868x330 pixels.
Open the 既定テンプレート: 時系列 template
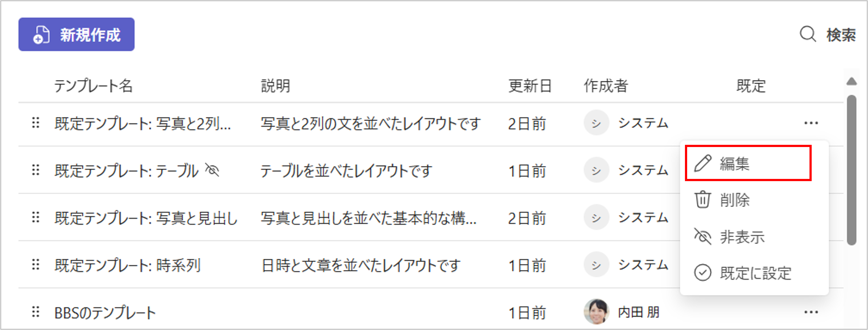click(x=127, y=265)
